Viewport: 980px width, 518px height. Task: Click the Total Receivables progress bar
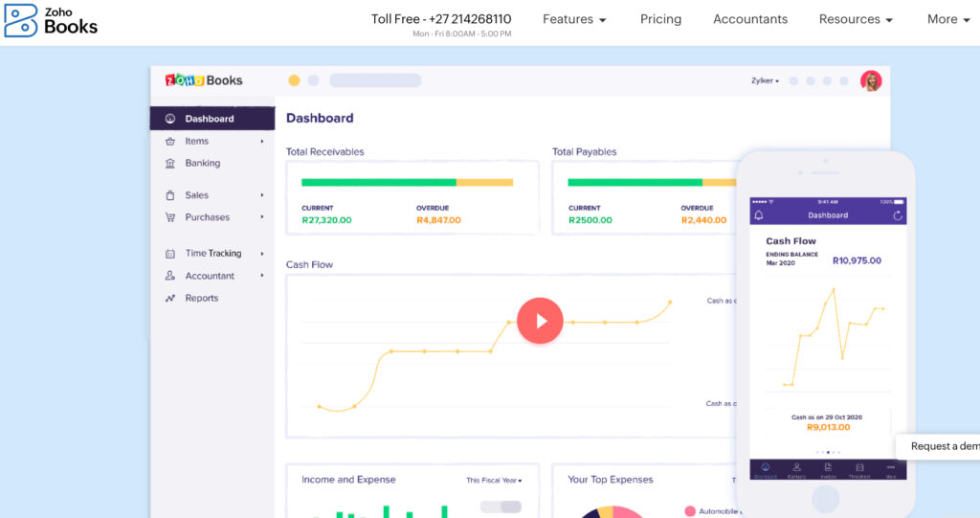pyautogui.click(x=407, y=182)
